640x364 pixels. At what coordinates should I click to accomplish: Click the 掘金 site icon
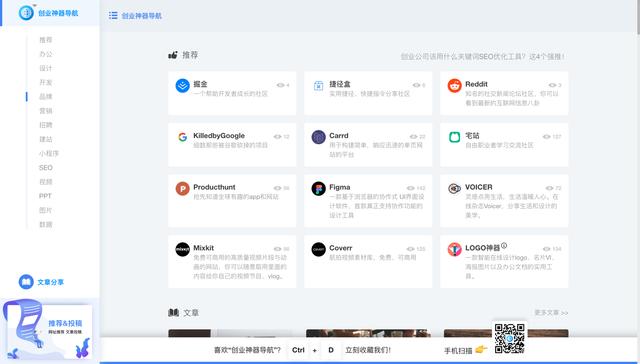coord(182,86)
